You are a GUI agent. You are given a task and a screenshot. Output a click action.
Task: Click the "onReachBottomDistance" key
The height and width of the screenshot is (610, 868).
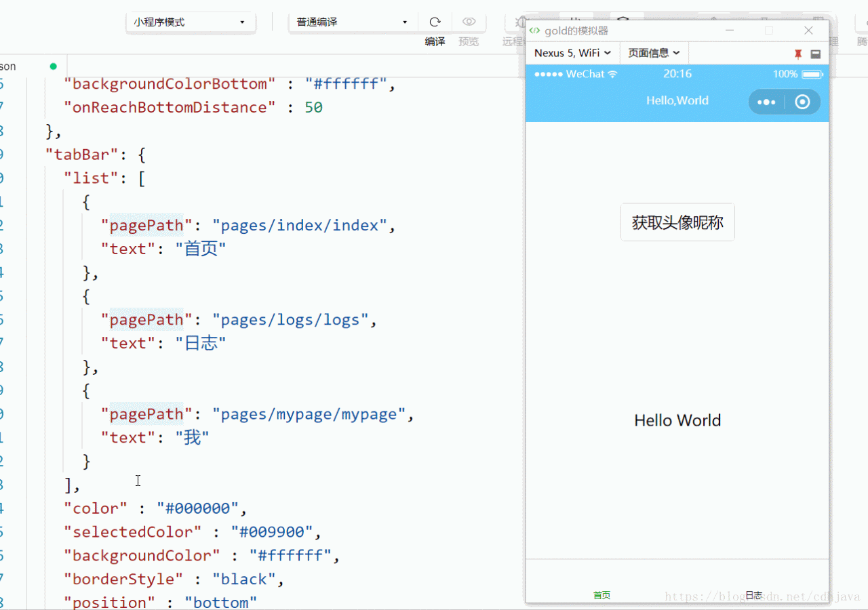170,107
